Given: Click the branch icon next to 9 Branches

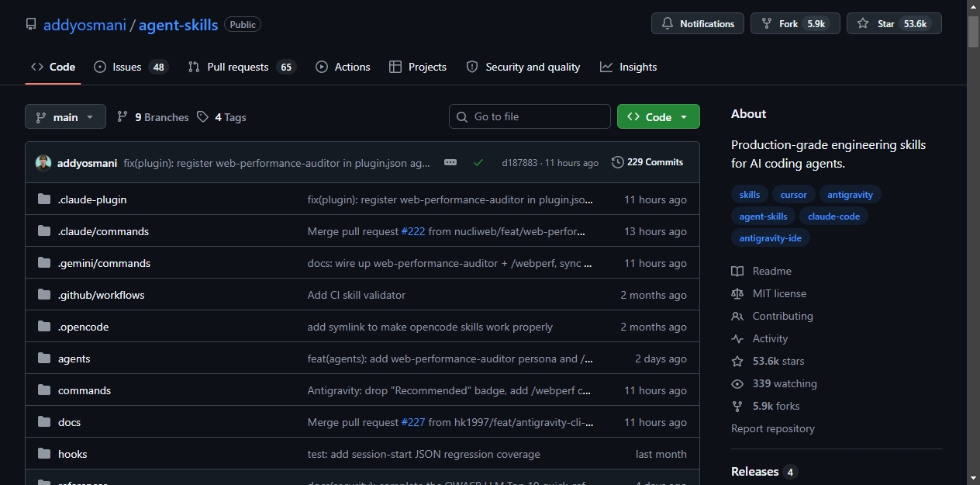Looking at the screenshot, I should (x=122, y=117).
